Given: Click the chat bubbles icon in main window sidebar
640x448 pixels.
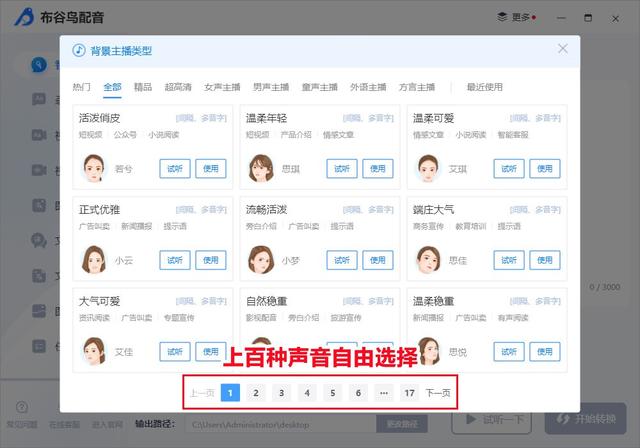Looking at the screenshot, I should (39, 240).
